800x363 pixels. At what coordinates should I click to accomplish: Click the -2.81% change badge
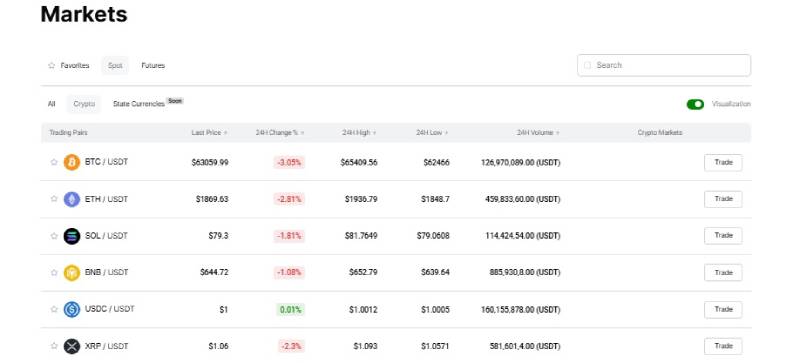pos(289,199)
